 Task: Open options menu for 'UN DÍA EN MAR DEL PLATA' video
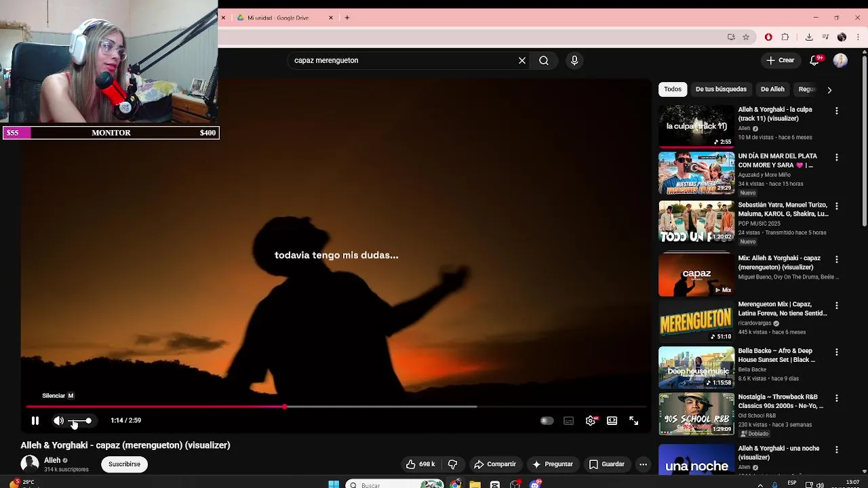[836, 157]
